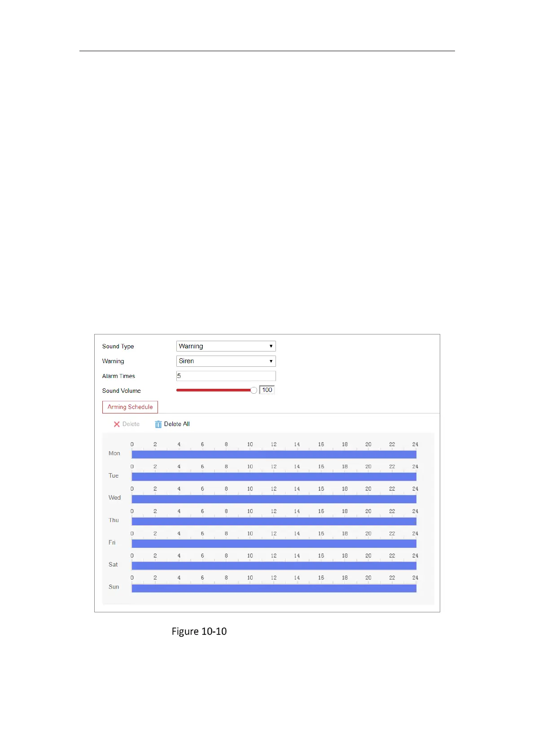Click the Sun day label
This screenshot has width=534, height=756.
(114, 587)
